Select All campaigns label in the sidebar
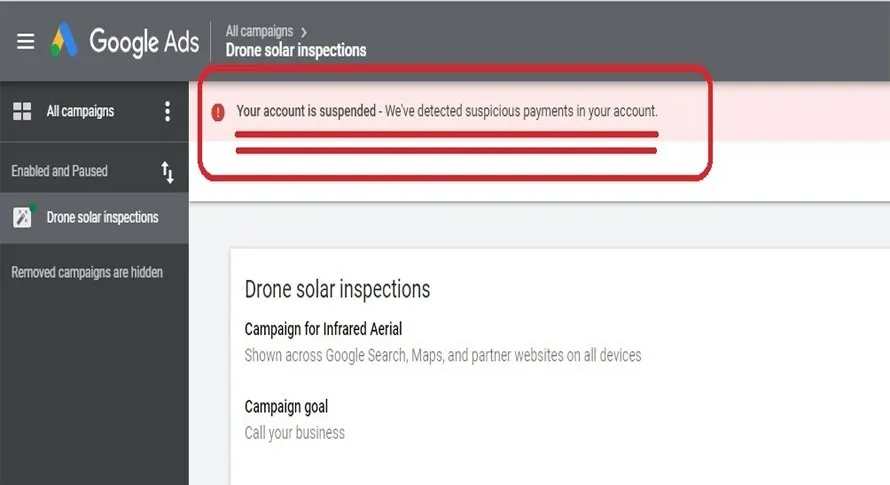 click(x=80, y=111)
